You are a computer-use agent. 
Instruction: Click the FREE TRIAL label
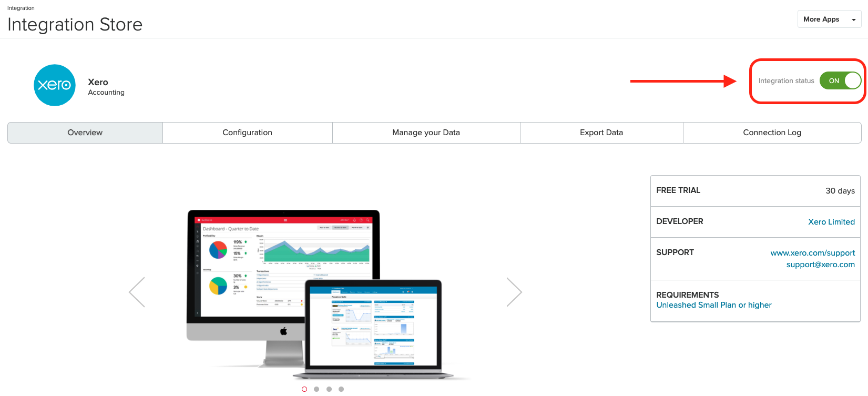click(678, 190)
